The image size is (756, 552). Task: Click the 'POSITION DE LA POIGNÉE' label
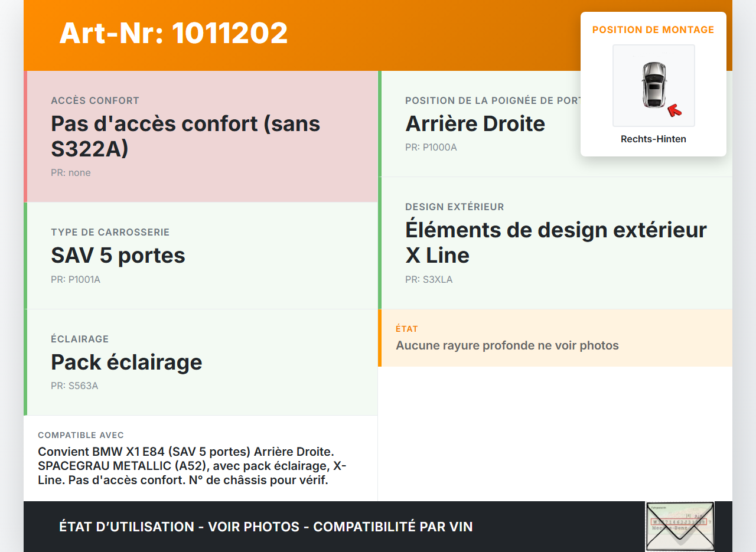coord(493,101)
